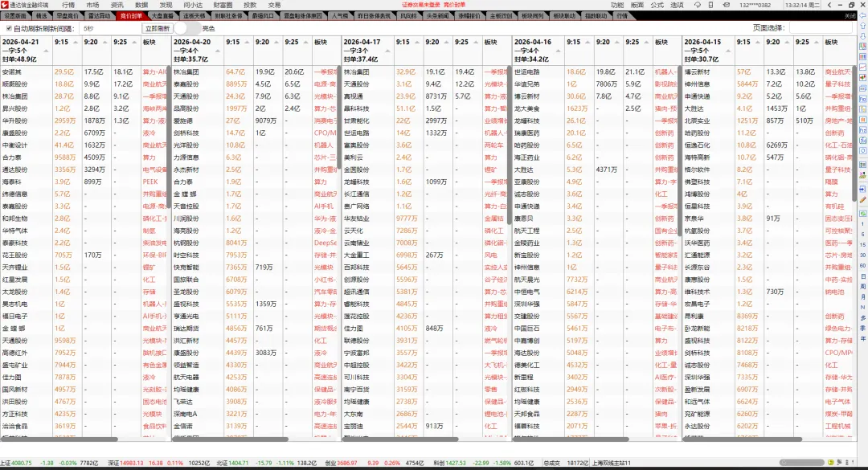Click the pencil drawing icon in right sidebar
Viewport: 868px width, 470px height.
[x=863, y=199]
